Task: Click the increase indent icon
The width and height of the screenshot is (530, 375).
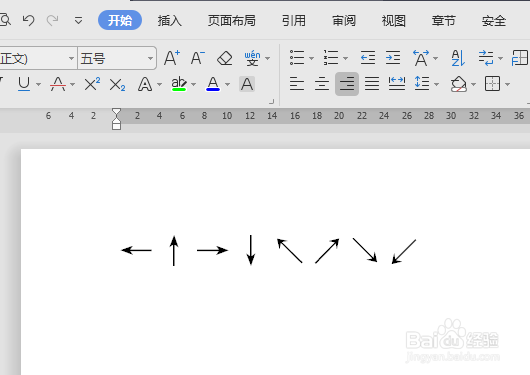Action: coord(393,58)
